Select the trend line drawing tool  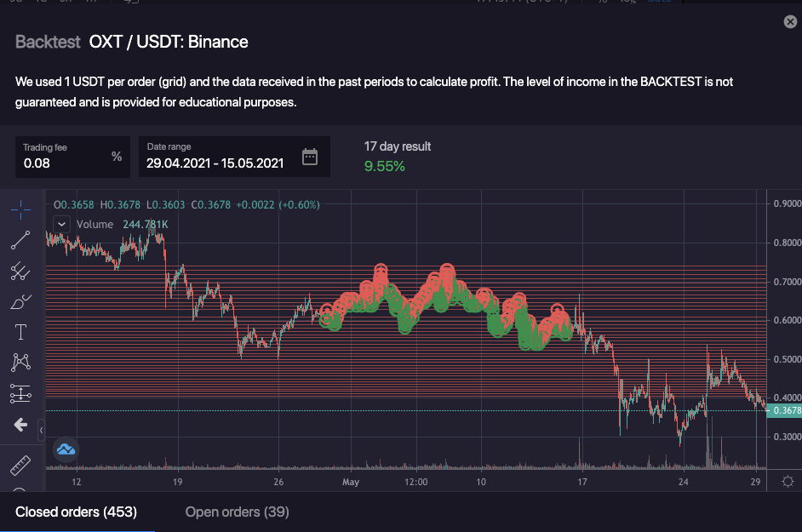(20, 240)
